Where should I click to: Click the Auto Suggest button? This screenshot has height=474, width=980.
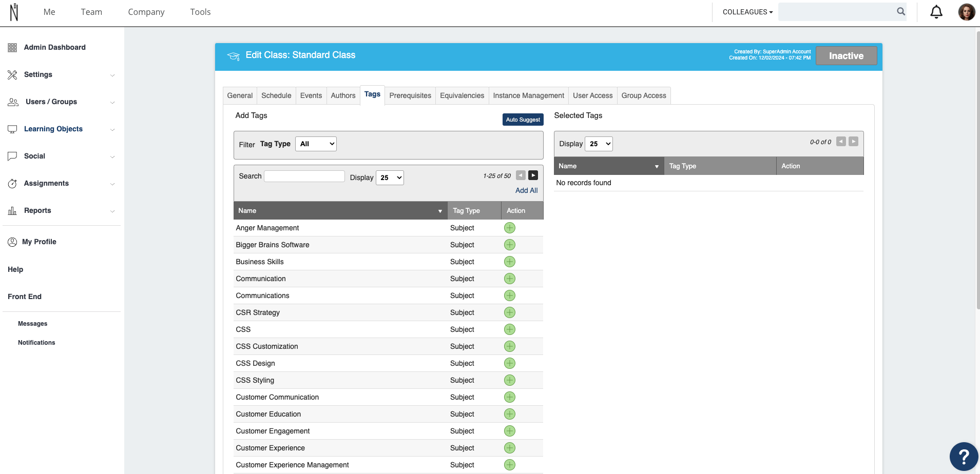point(523,120)
